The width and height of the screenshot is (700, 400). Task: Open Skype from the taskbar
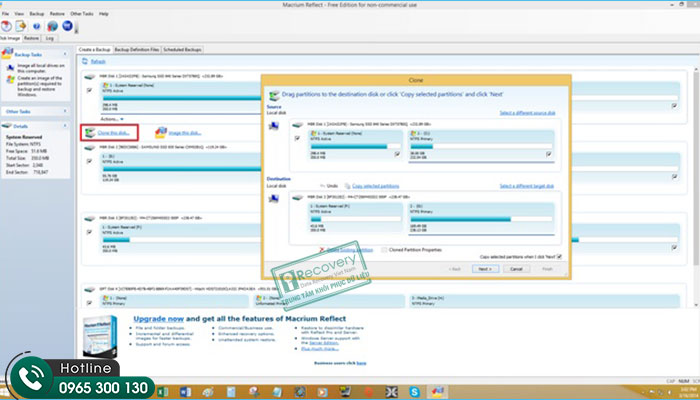[415, 392]
